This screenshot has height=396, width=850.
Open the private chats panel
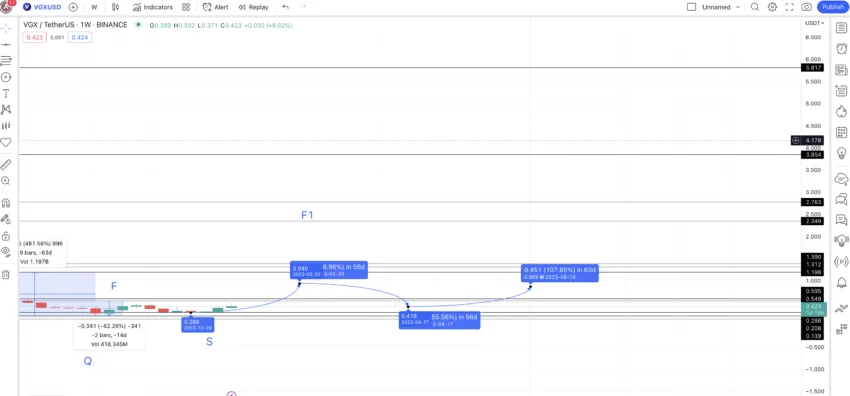tap(841, 199)
